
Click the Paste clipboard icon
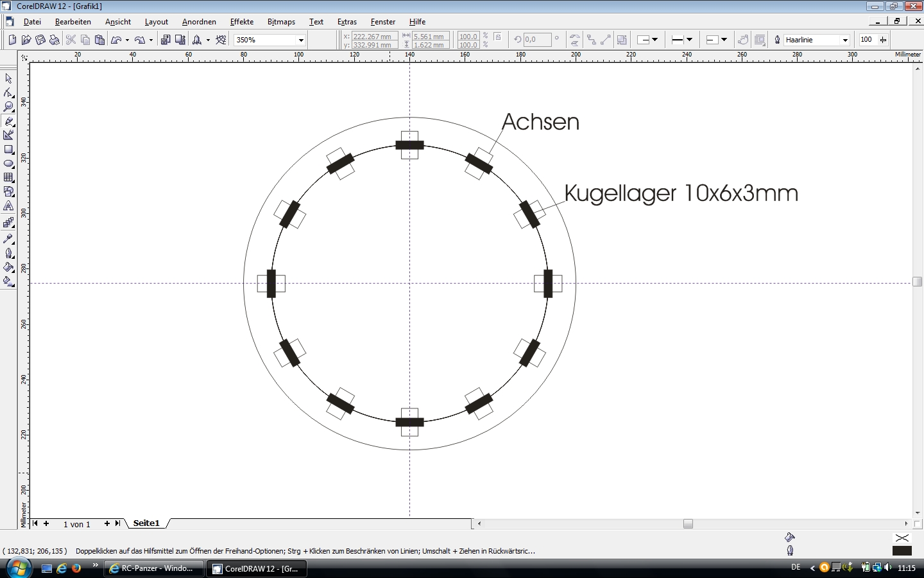pos(99,40)
